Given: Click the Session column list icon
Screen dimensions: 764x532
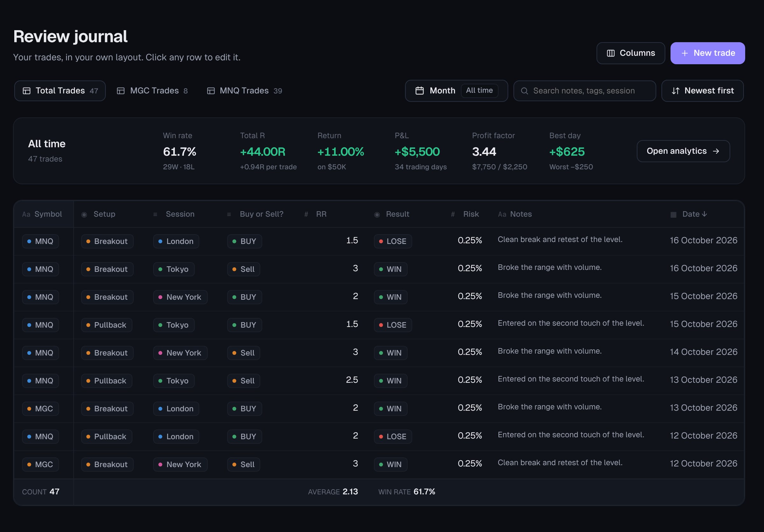Looking at the screenshot, I should (x=155, y=214).
